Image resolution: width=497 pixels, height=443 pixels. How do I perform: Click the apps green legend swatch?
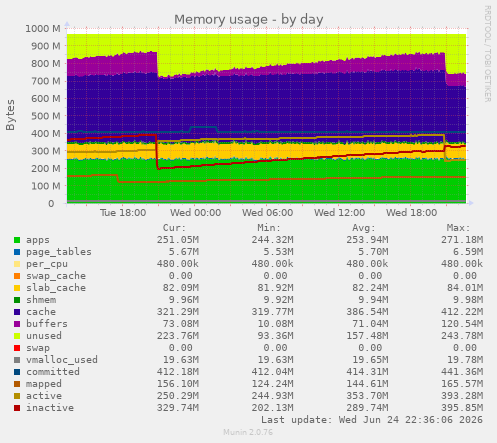(x=17, y=240)
